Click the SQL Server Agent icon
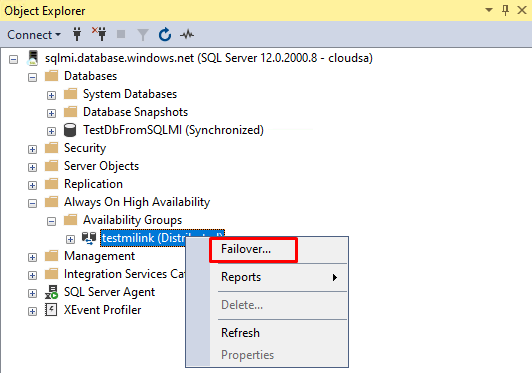 [x=52, y=292]
